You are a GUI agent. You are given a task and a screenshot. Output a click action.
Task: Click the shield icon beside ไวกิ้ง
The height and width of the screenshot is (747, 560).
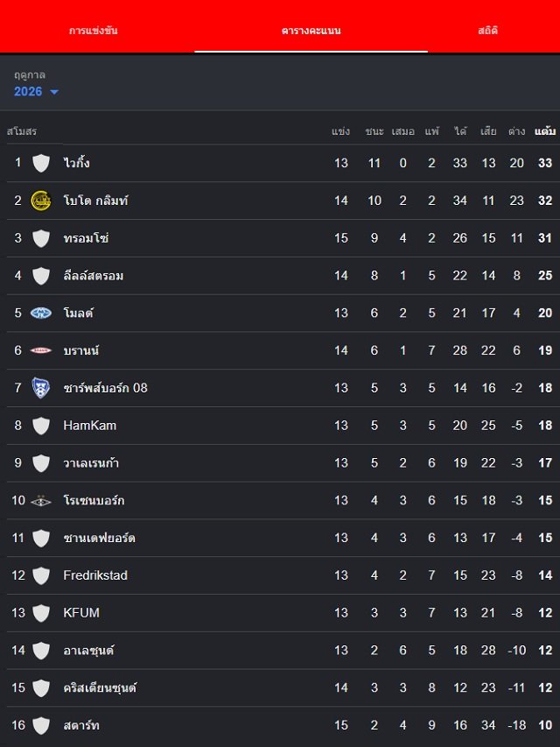[x=41, y=163]
